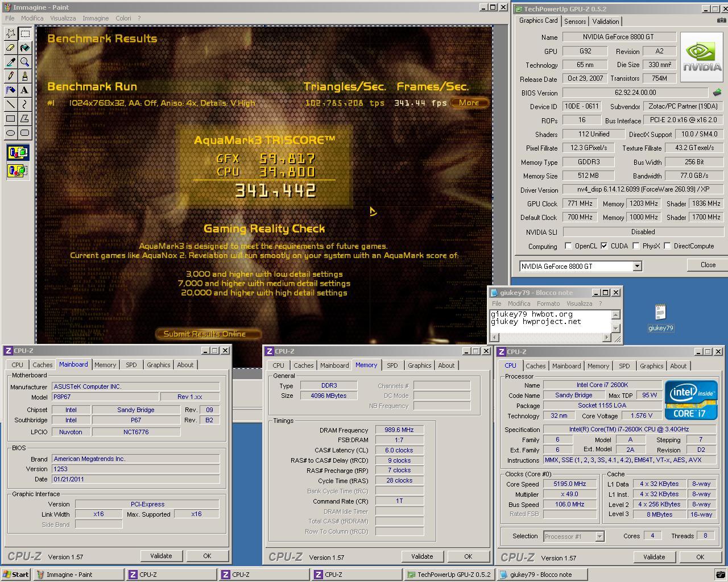Viewport: 728px width, 582px height.
Task: Open the NVIDIA GeForce 8800 GT dropdown
Action: pyautogui.click(x=637, y=266)
